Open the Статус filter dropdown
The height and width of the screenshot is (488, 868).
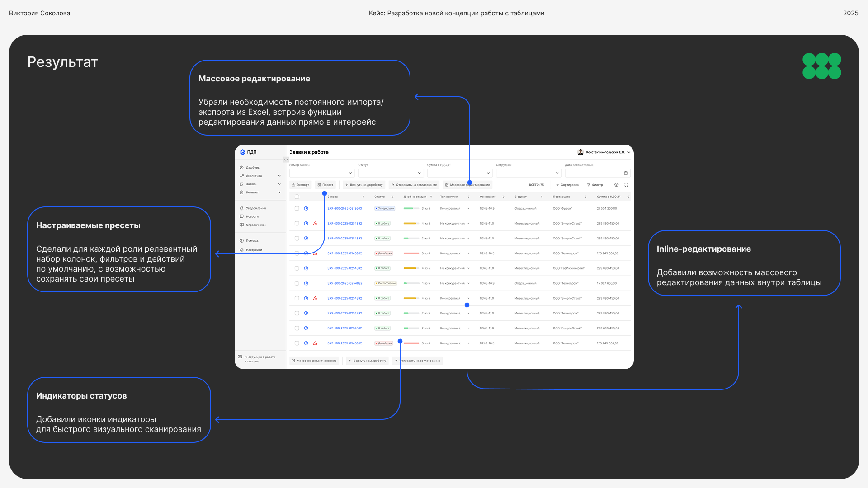tap(391, 173)
